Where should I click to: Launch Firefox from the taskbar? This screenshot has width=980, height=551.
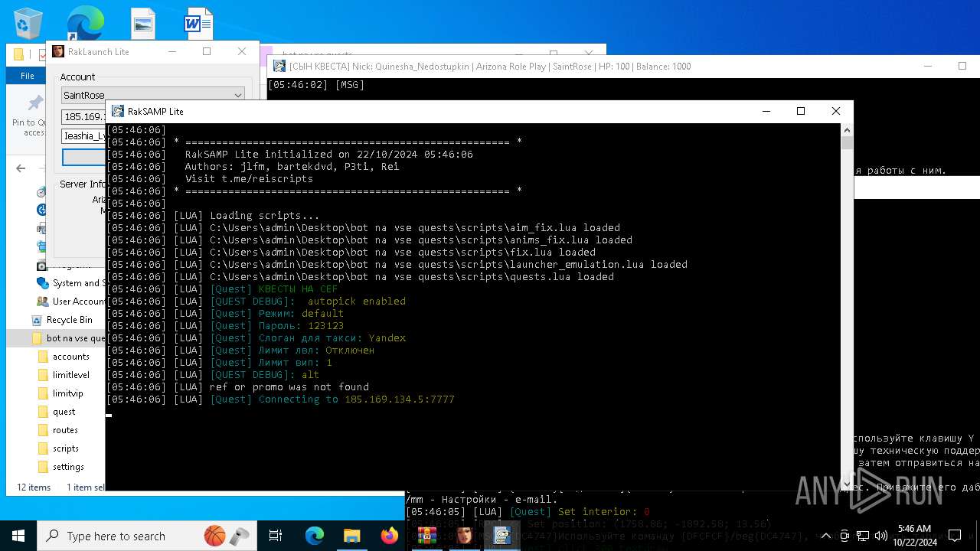389,536
